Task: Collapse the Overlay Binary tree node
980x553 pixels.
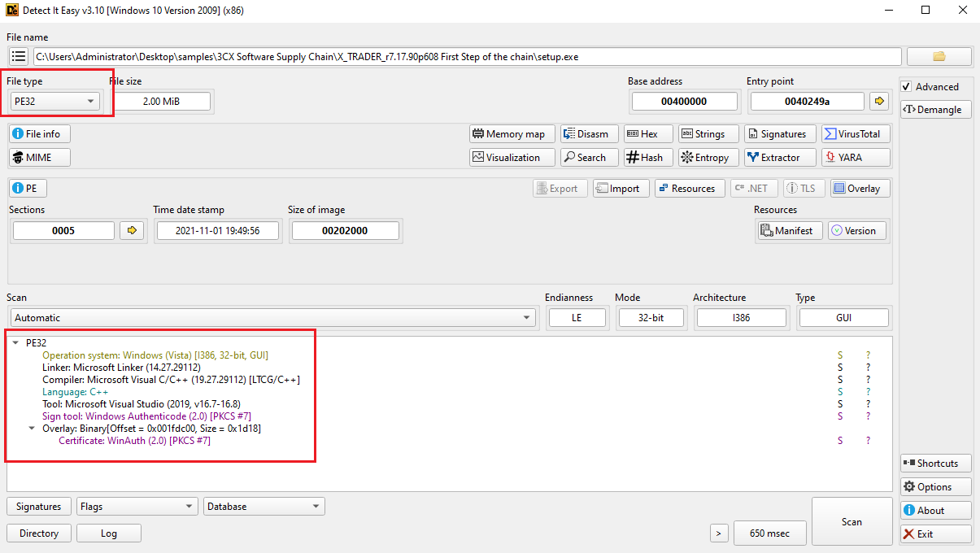Action: click(x=32, y=429)
